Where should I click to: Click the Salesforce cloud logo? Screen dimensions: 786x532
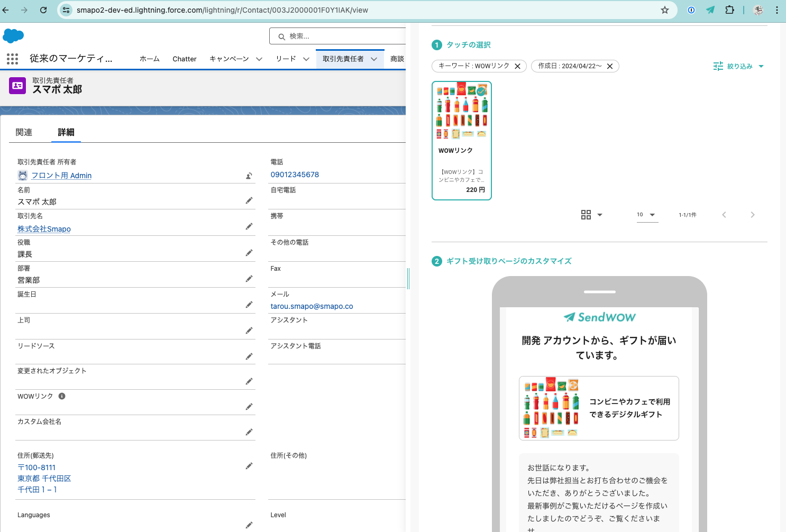[13, 36]
